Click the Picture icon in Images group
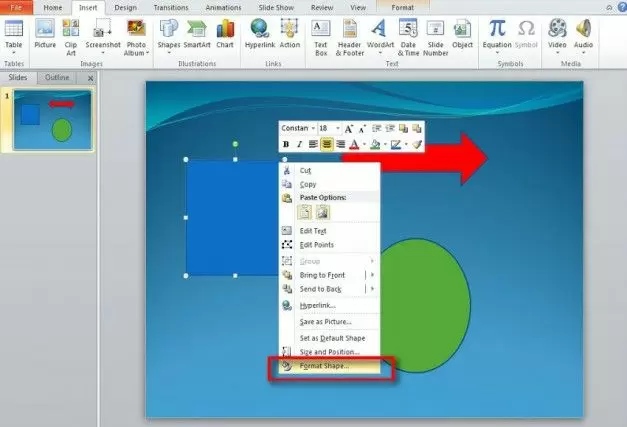Viewport: 627px width, 427px height. click(45, 32)
